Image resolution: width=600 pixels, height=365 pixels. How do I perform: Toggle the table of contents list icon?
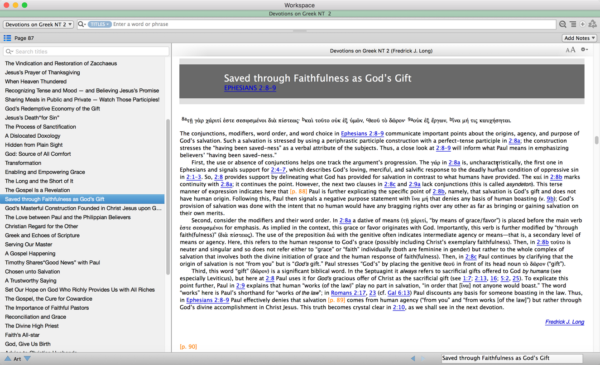tap(7, 38)
